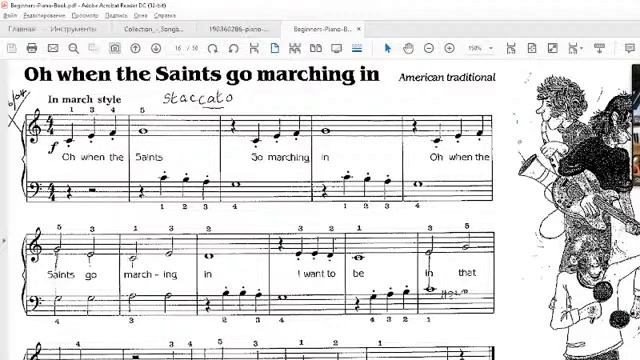The height and width of the screenshot is (360, 640).
Task: Select the Beginners-Piano-B document tab
Action: [x=322, y=29]
